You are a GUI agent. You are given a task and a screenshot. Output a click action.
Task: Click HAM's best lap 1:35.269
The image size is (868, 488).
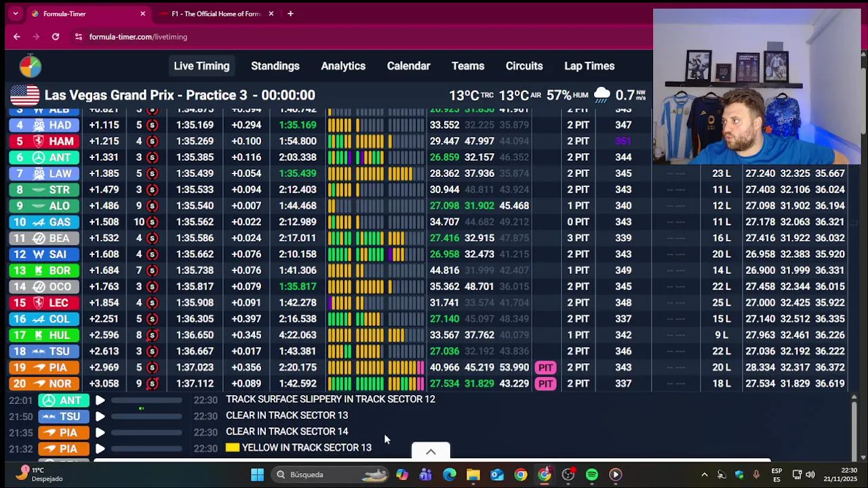[195, 141]
